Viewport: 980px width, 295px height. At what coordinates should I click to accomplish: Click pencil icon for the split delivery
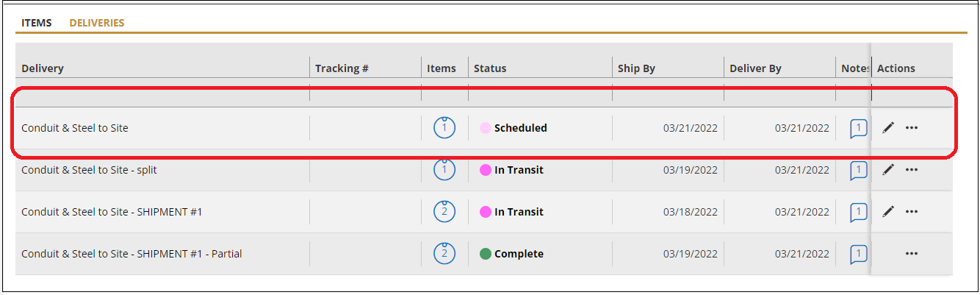click(x=888, y=170)
